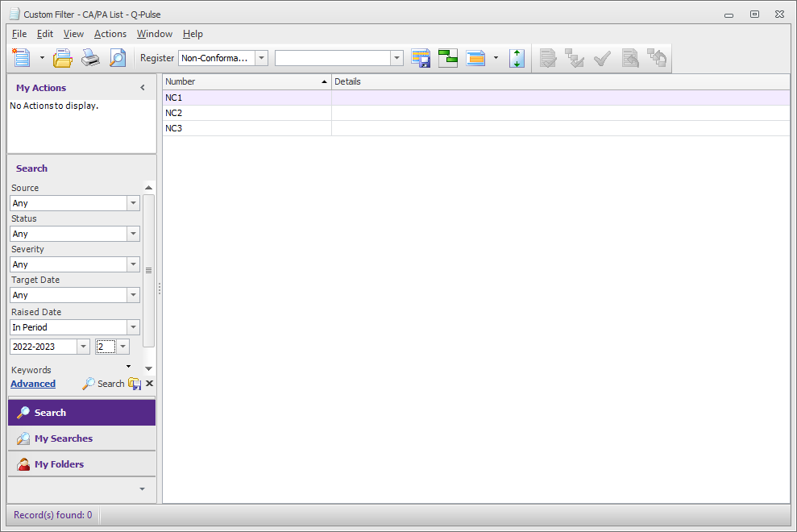Click navigation pane configure arrow at bottom
Viewport: 797px width, 532px height.
point(143,488)
